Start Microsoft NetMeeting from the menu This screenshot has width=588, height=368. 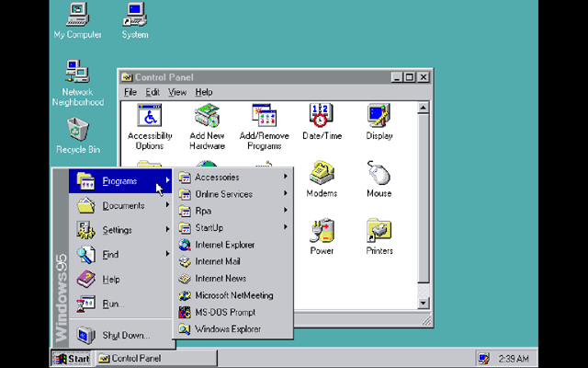tap(232, 295)
